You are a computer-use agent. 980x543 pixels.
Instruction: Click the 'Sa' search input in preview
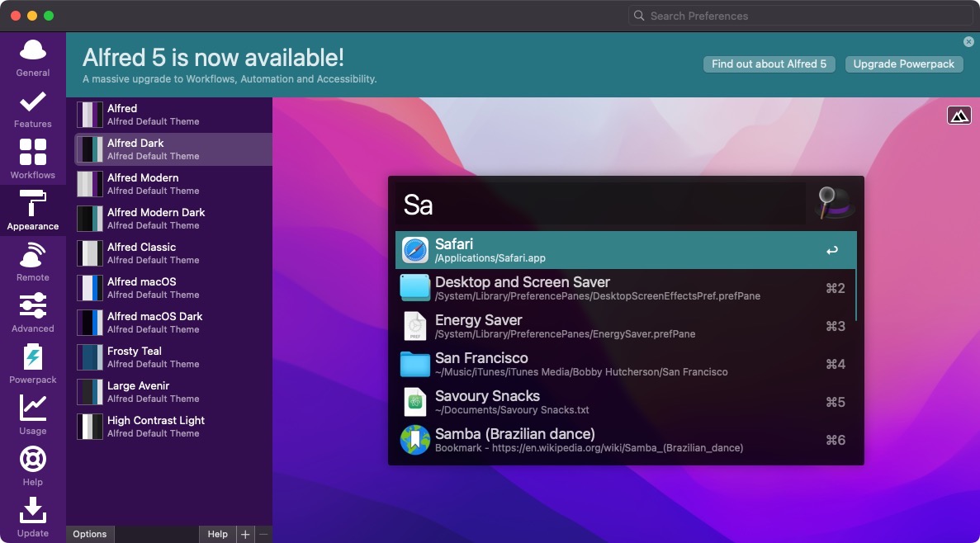coord(600,204)
